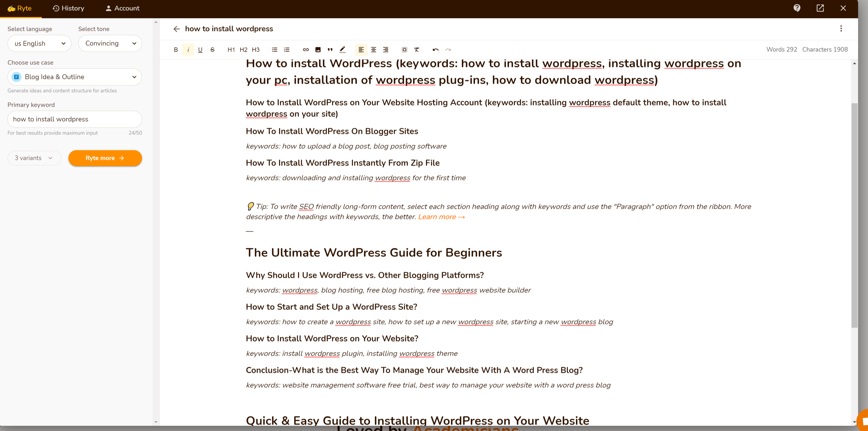868x431 pixels.
Task: Toggle italic formatting button
Action: tap(188, 50)
